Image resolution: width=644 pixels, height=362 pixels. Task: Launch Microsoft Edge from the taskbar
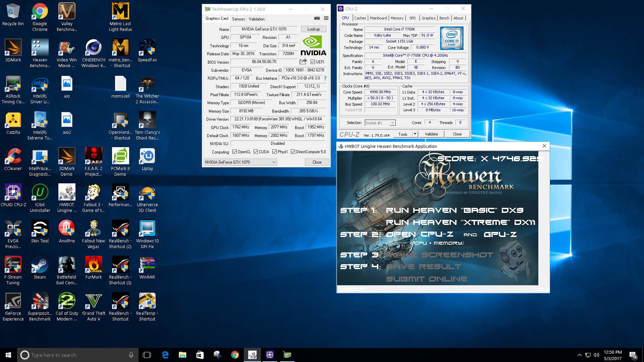coord(165,355)
